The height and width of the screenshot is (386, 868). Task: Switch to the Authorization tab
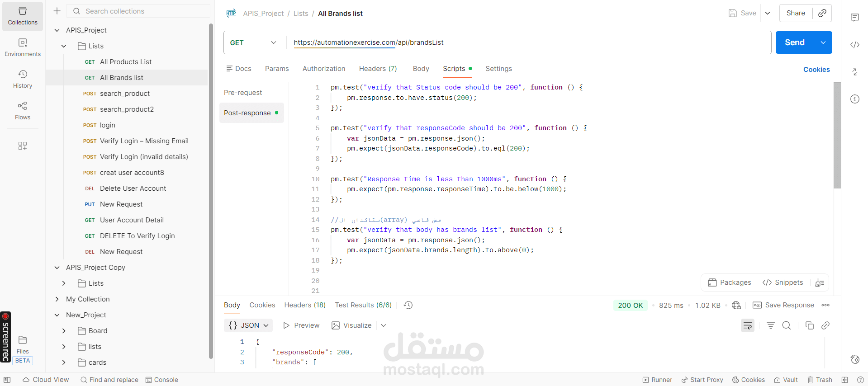pyautogui.click(x=324, y=69)
